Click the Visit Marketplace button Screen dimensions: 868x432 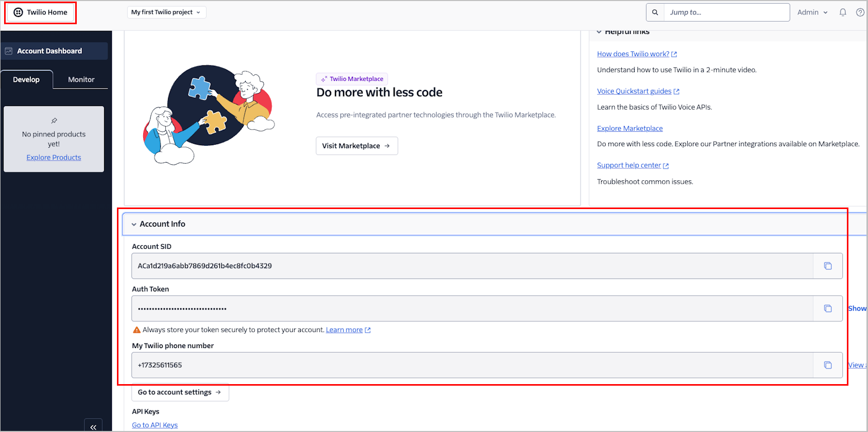tap(356, 146)
